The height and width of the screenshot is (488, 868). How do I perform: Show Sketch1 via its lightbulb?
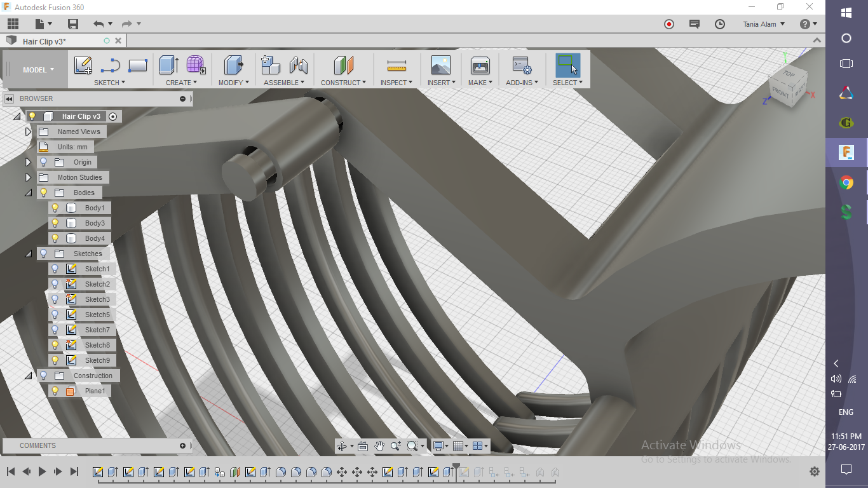(x=55, y=269)
